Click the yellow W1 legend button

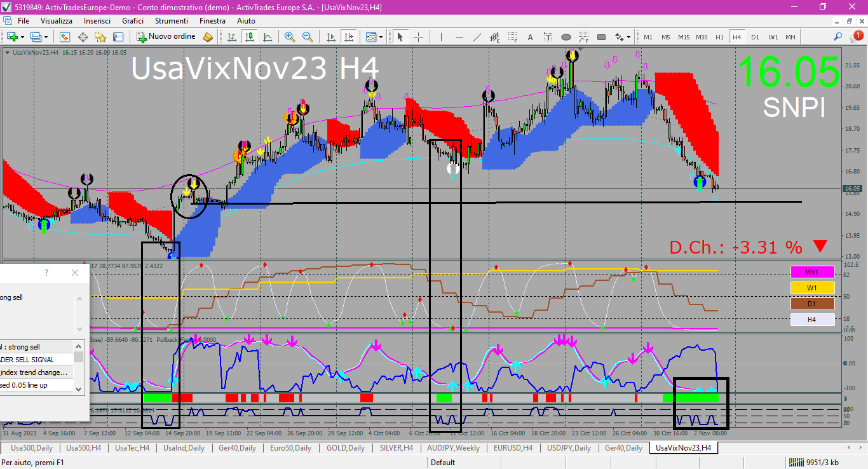(812, 288)
